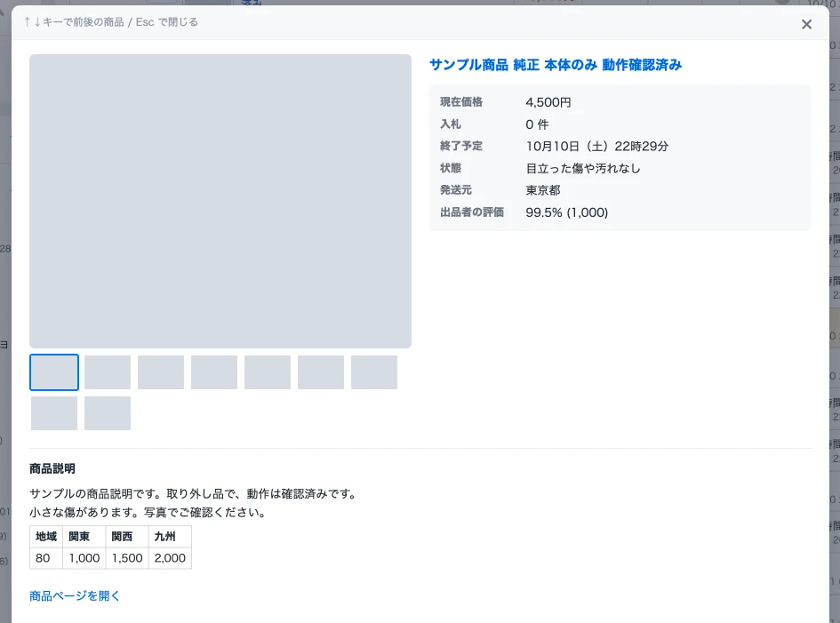Image resolution: width=840 pixels, height=623 pixels.
Task: Click the bid count 0 件
Action: tap(537, 124)
